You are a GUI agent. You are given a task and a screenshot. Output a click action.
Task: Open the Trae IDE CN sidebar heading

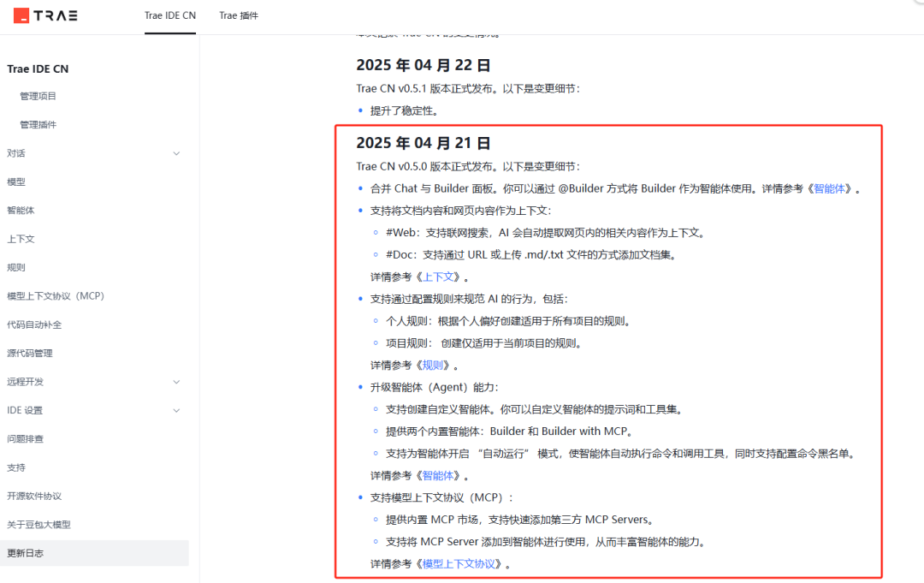point(38,69)
